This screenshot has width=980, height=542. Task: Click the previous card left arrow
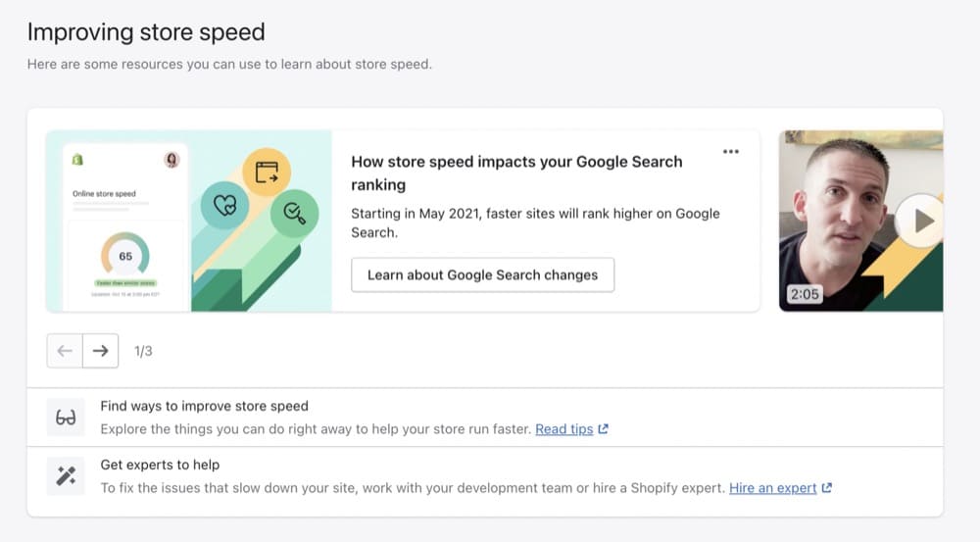pyautogui.click(x=65, y=351)
